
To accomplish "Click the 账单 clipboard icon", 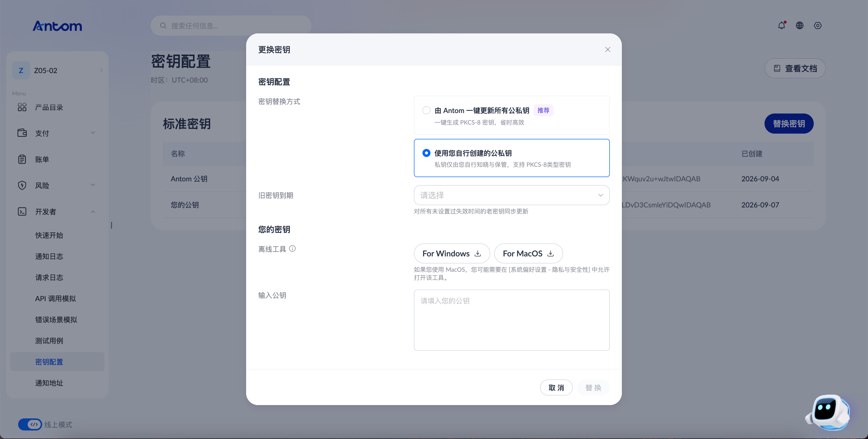I will [x=22, y=159].
